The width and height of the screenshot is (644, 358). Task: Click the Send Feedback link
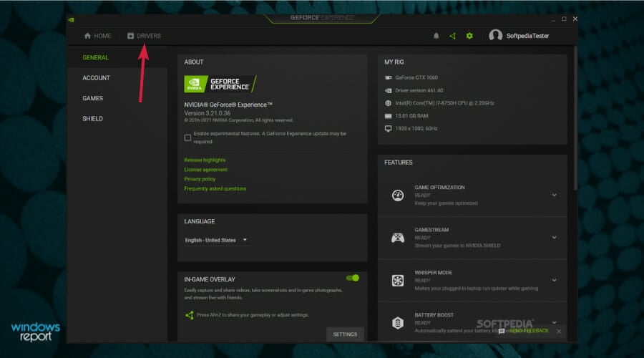529,331
